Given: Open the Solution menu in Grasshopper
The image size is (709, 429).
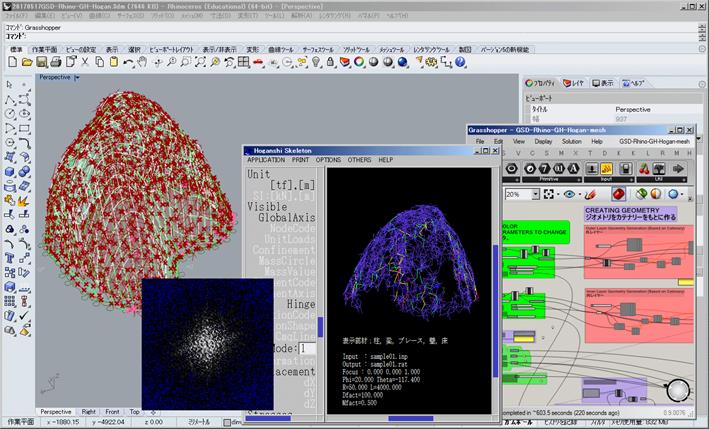Looking at the screenshot, I should click(572, 141).
